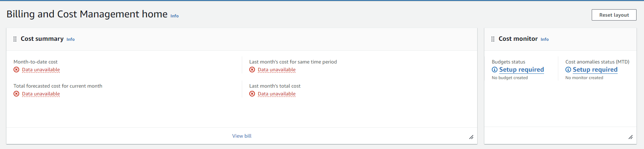Open the Cost monitor Info link
The width and height of the screenshot is (644, 149).
[x=544, y=39]
